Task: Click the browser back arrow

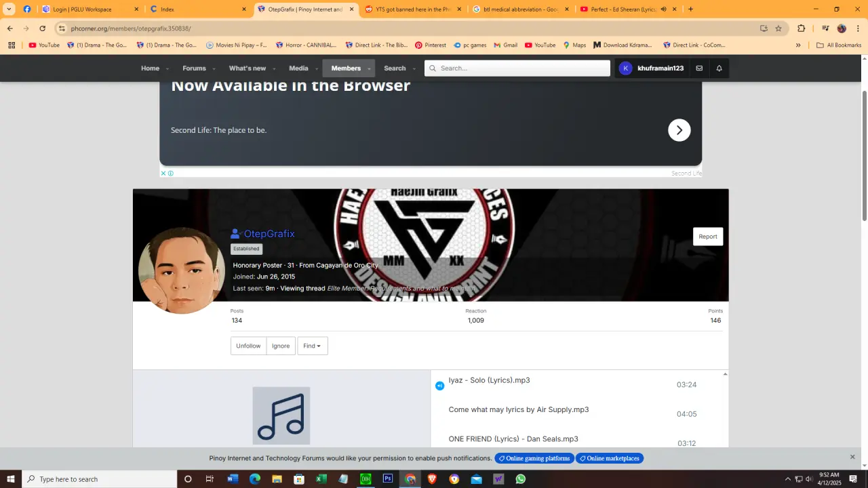Action: point(10,28)
